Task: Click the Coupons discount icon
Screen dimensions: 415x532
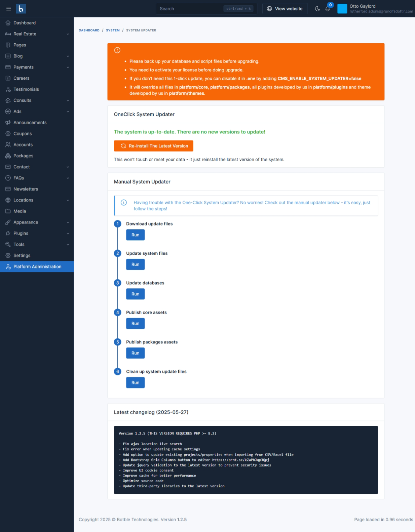Action: click(x=8, y=134)
